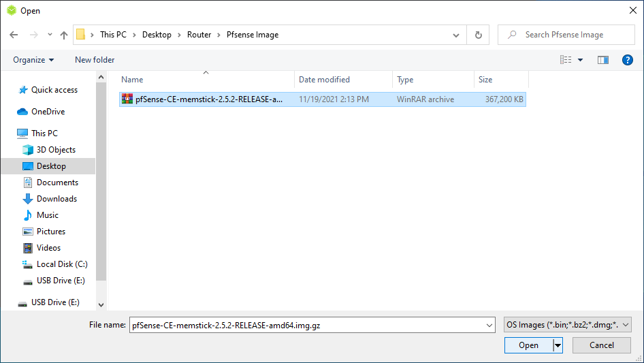Sort by the Type column
Screen dimensions: 644x363
pyautogui.click(x=433, y=79)
